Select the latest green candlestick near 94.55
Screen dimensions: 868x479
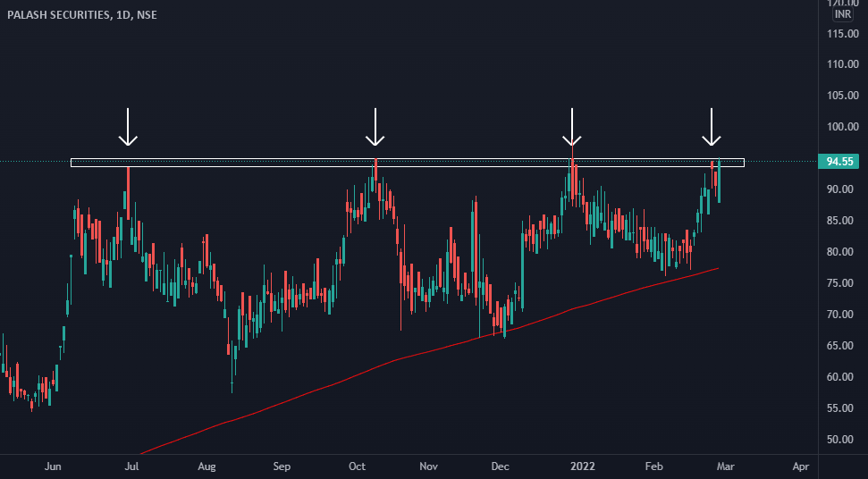(x=719, y=180)
